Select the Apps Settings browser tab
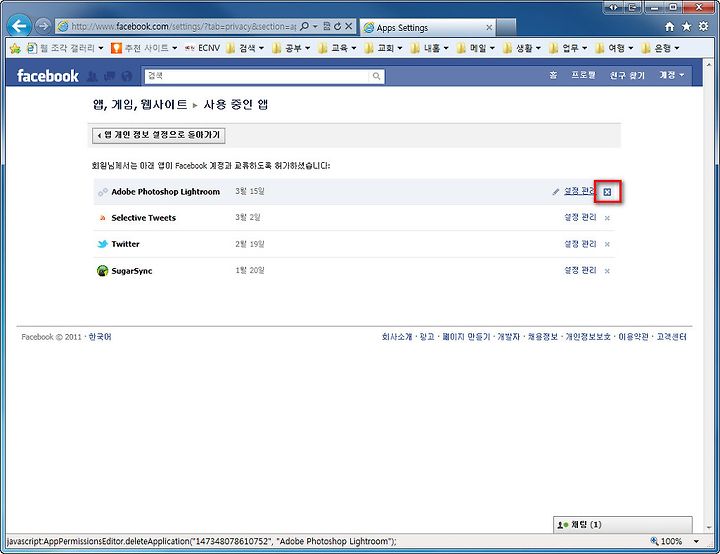Viewport: 720px width, 554px height. tap(427, 28)
